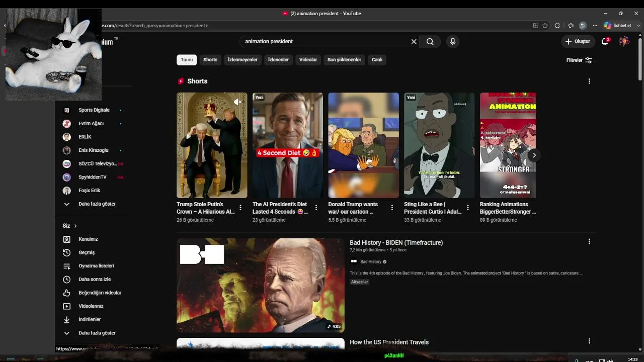This screenshot has height=362, width=644.
Task: Go to the SpyhiddenTV channel
Action: [x=94, y=177]
